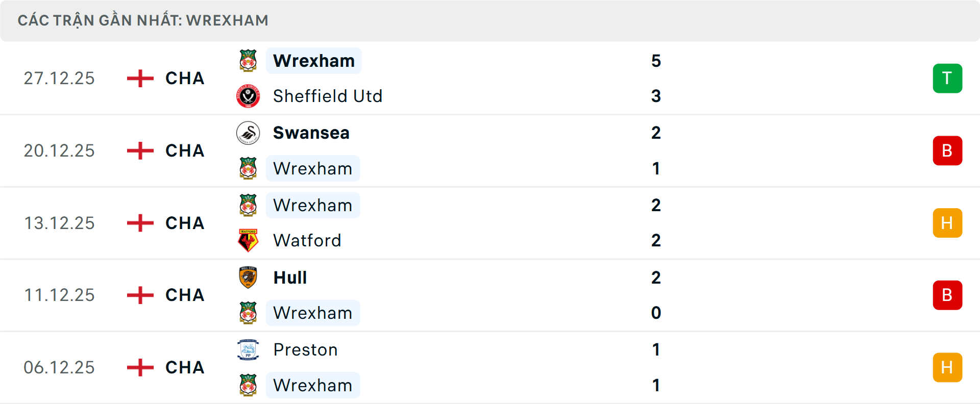The image size is (980, 404).
Task: Click the CHA competition label for 20.12.25
Action: pyautogui.click(x=185, y=150)
